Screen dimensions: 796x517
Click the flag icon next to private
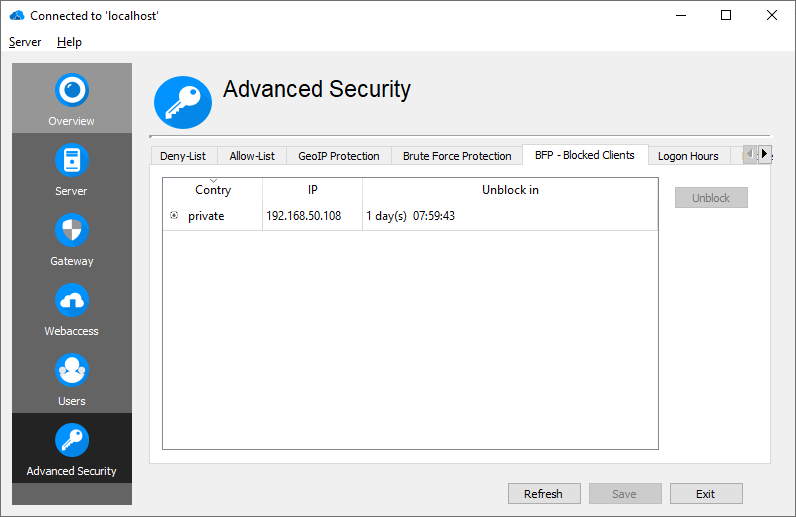(x=174, y=215)
